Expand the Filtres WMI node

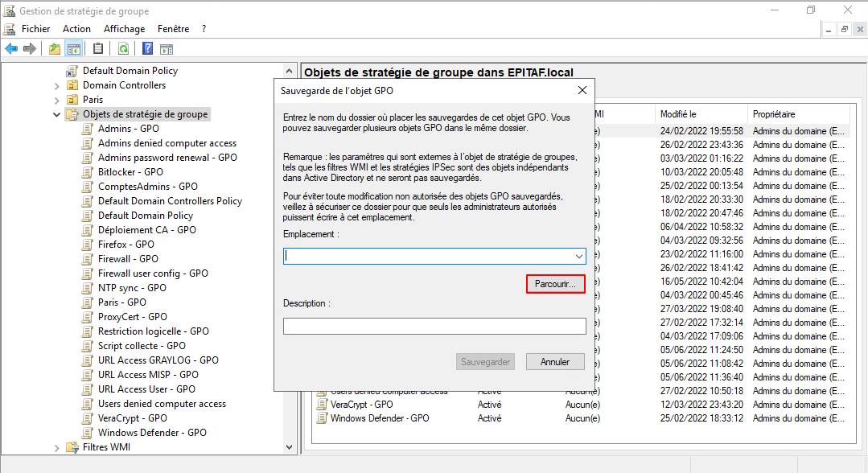coord(57,447)
